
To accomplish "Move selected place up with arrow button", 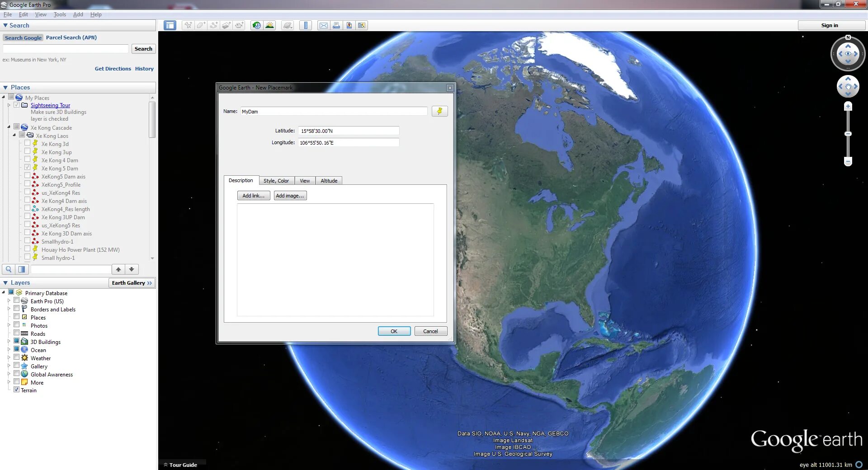I will click(118, 269).
